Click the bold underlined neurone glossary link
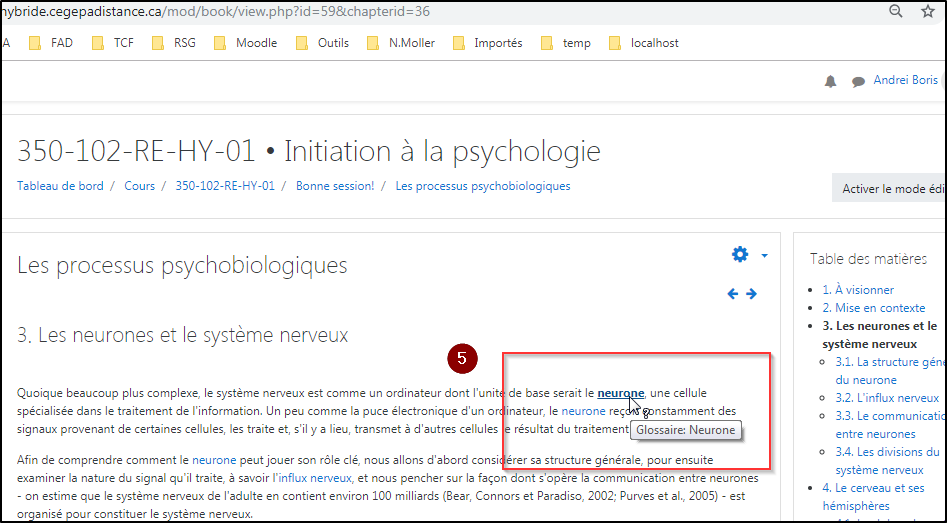The height and width of the screenshot is (523, 947). (x=620, y=393)
